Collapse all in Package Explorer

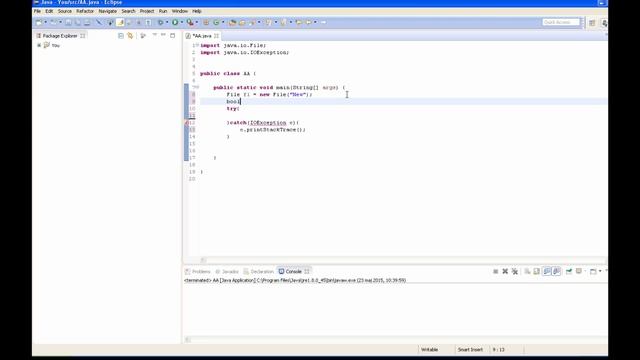(121, 36)
